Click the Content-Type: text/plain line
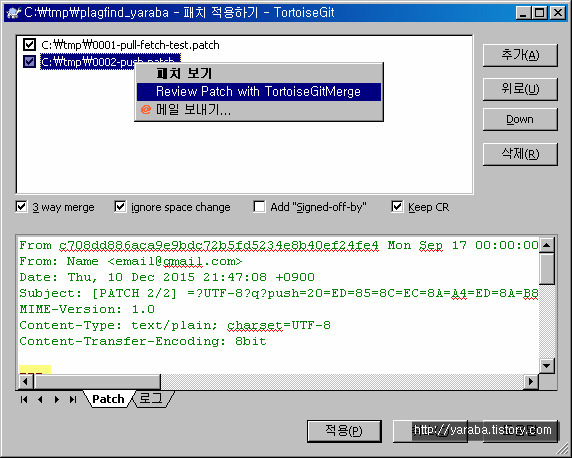Screen dimensions: 572x458 click(x=175, y=325)
